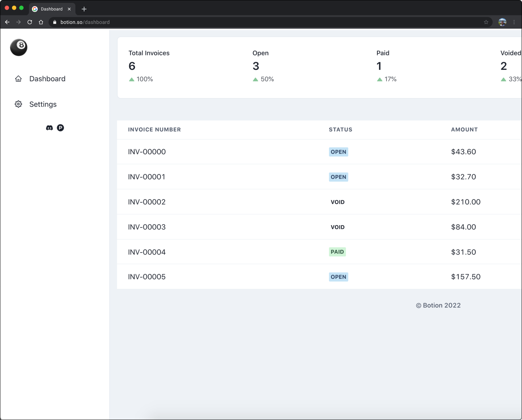Click the Amount column header
This screenshot has height=420, width=522.
[464, 130]
